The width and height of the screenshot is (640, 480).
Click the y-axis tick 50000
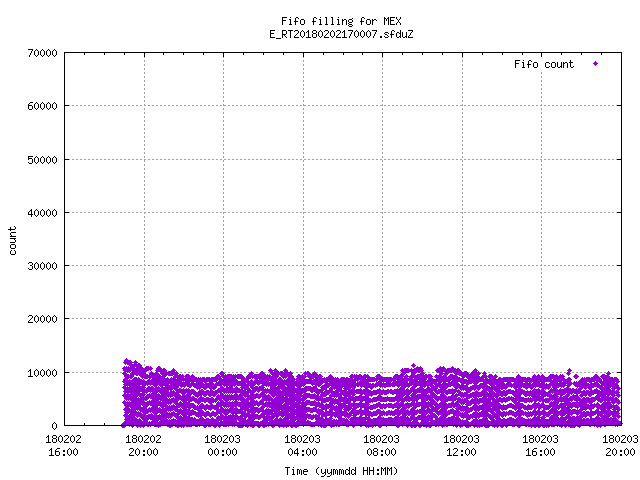pos(42,160)
